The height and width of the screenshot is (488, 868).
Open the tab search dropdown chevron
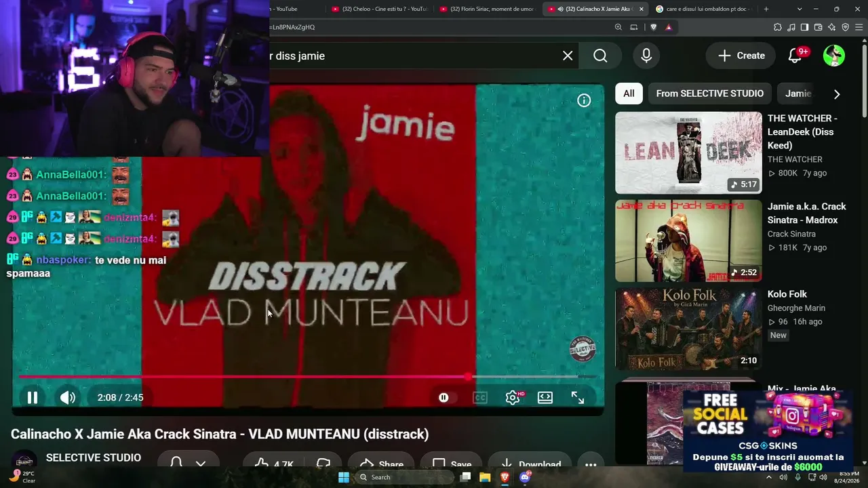pos(800,9)
